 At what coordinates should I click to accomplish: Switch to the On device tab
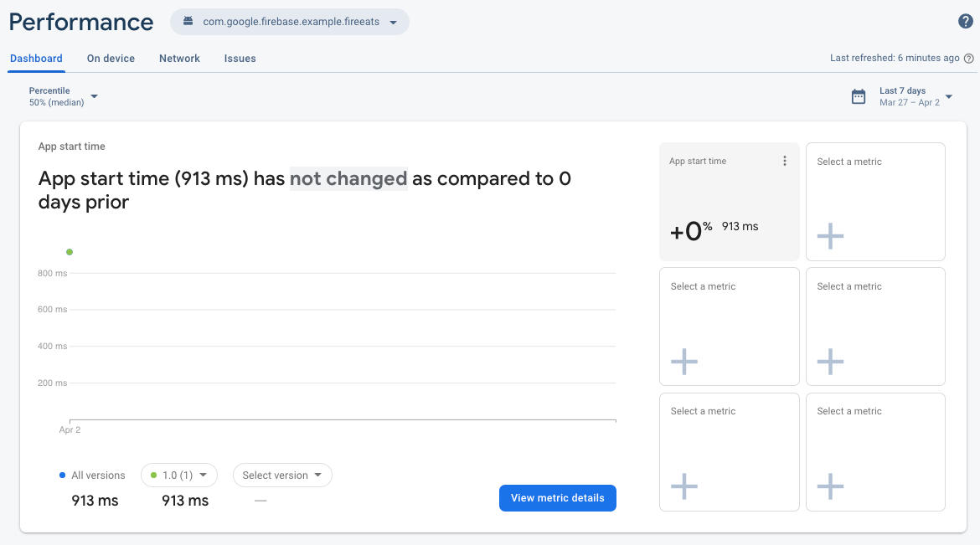click(111, 59)
